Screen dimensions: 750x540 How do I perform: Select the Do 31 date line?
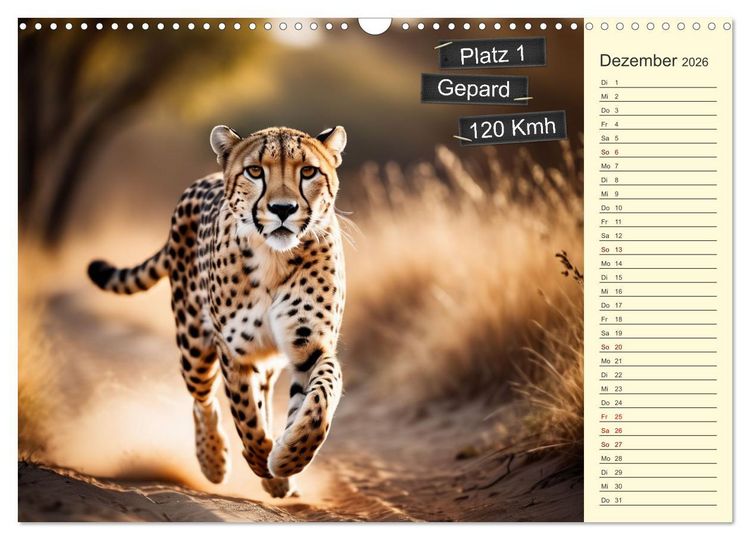[658, 500]
